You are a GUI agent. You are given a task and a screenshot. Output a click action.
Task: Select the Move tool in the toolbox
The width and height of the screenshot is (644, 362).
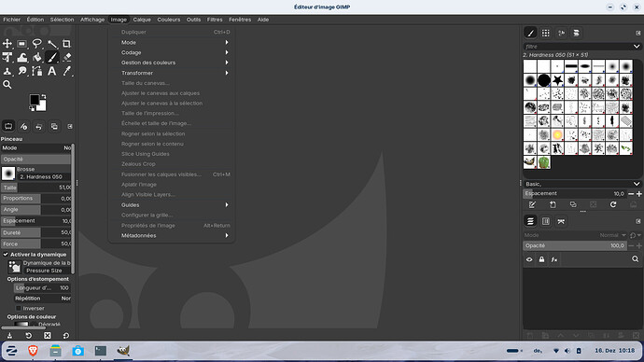tap(7, 44)
